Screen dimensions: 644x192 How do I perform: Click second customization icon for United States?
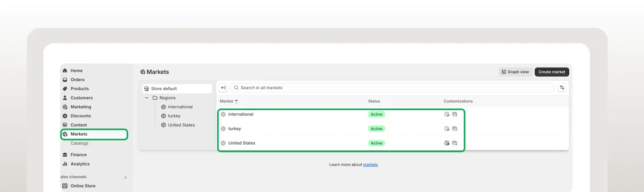pos(454,143)
